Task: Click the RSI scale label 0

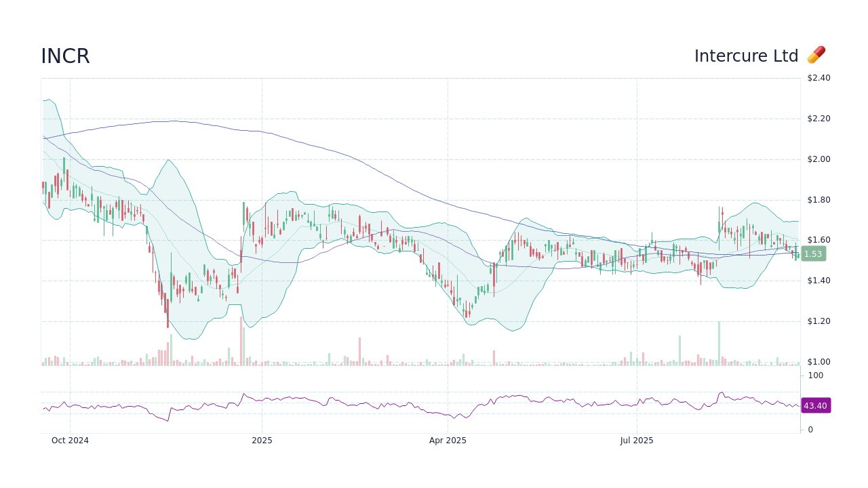Action: 810,430
